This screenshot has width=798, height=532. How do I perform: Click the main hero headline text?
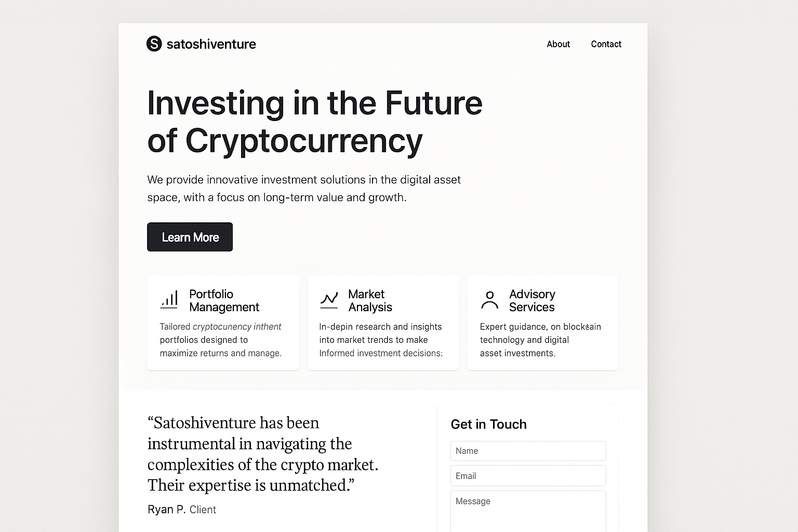pos(314,122)
